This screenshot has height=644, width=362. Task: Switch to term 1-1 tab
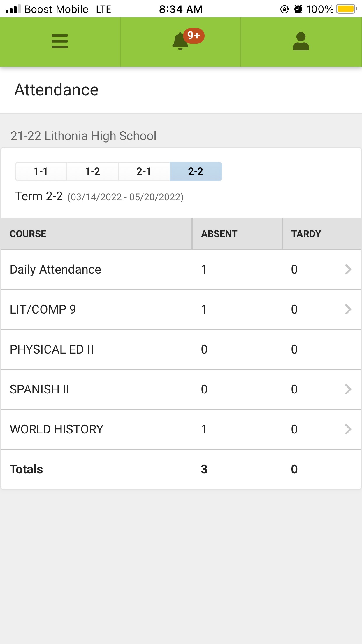tap(41, 171)
